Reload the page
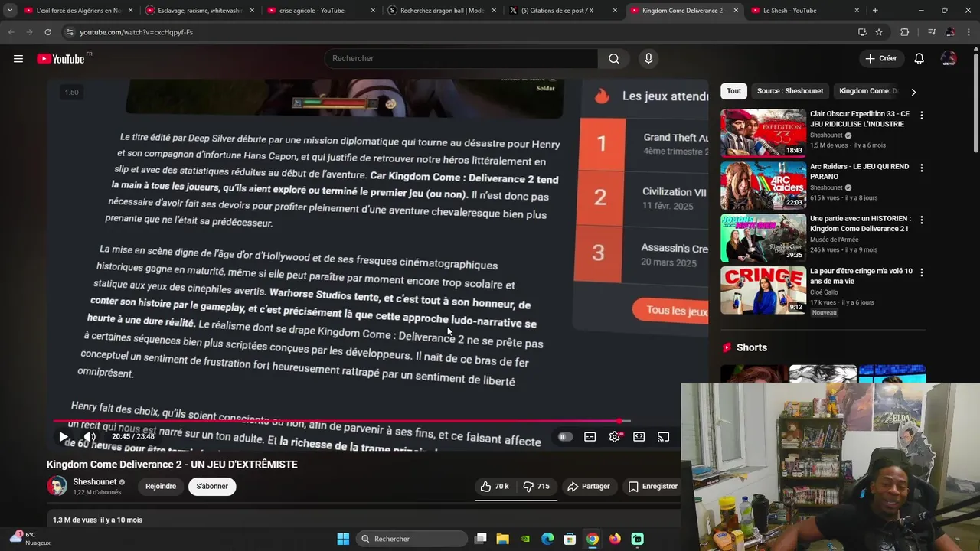This screenshot has height=551, width=980. [x=47, y=32]
